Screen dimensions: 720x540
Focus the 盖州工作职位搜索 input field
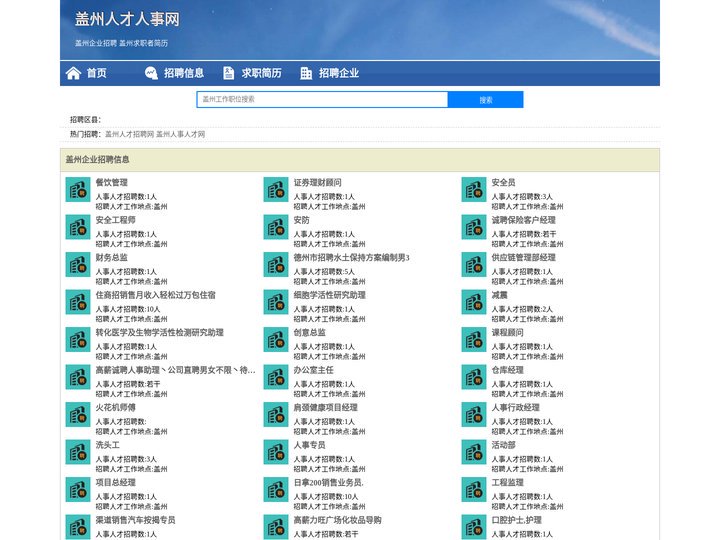pyautogui.click(x=322, y=100)
